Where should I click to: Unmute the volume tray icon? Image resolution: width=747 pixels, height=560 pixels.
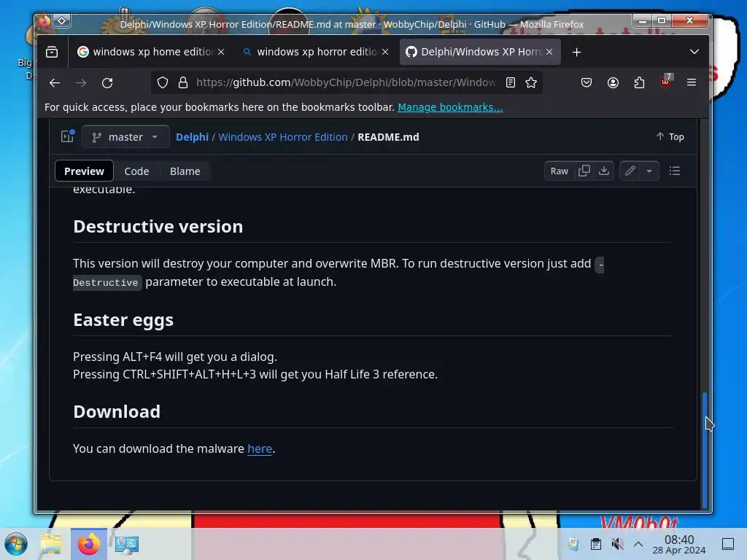pyautogui.click(x=617, y=544)
